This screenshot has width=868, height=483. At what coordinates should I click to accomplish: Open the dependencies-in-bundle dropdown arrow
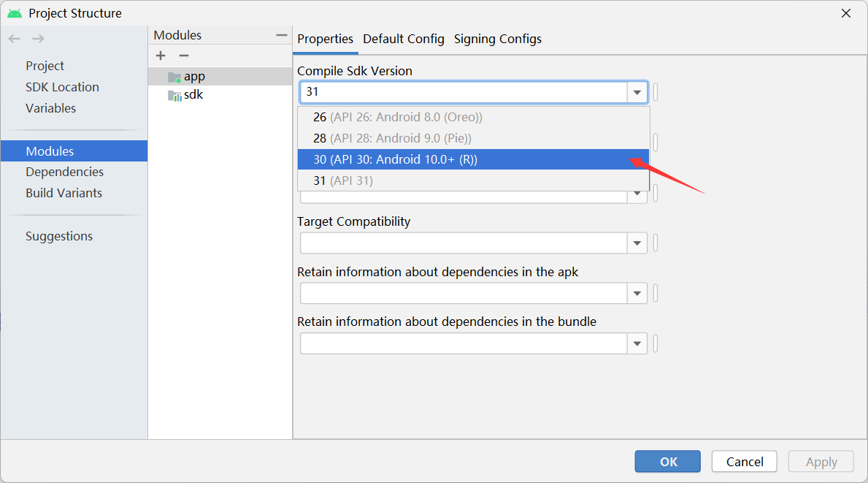637,343
